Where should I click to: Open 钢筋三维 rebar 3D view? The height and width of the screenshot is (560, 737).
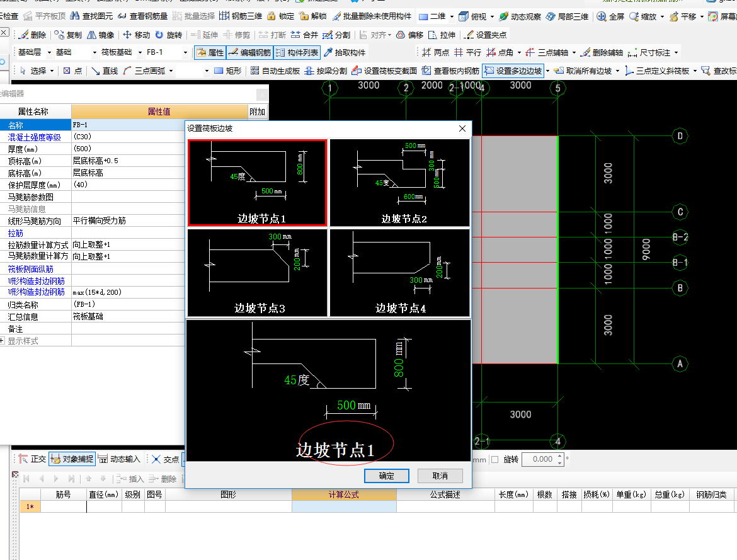pyautogui.click(x=241, y=16)
